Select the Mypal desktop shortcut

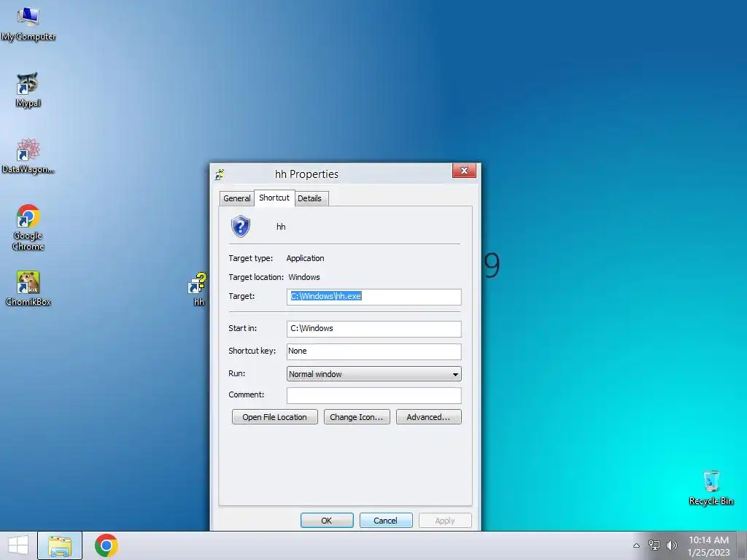[28, 90]
